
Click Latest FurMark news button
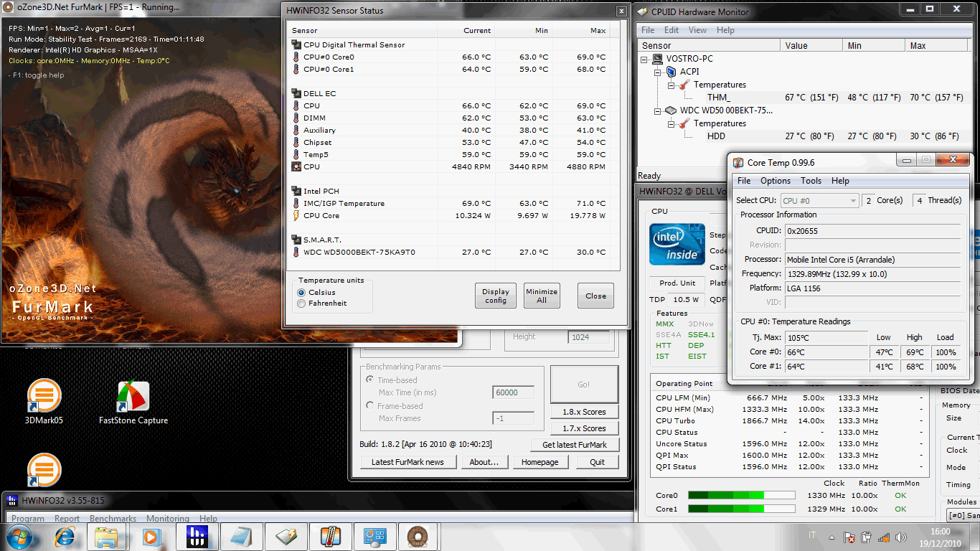point(407,462)
